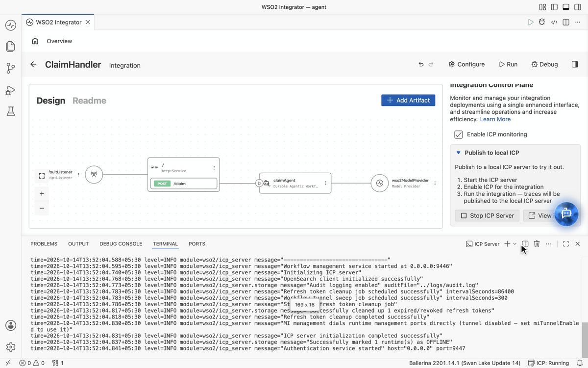Image resolution: width=588 pixels, height=368 pixels.
Task: Uncheck Enable ICP monitoring
Action: pyautogui.click(x=459, y=134)
